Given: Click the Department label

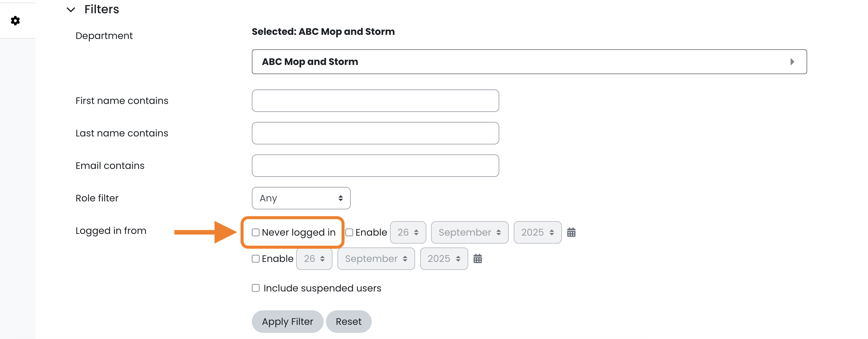Looking at the screenshot, I should pos(104,36).
